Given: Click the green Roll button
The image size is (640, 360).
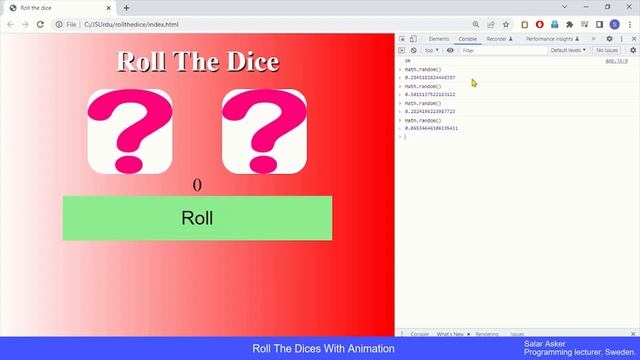Looking at the screenshot, I should click(197, 218).
